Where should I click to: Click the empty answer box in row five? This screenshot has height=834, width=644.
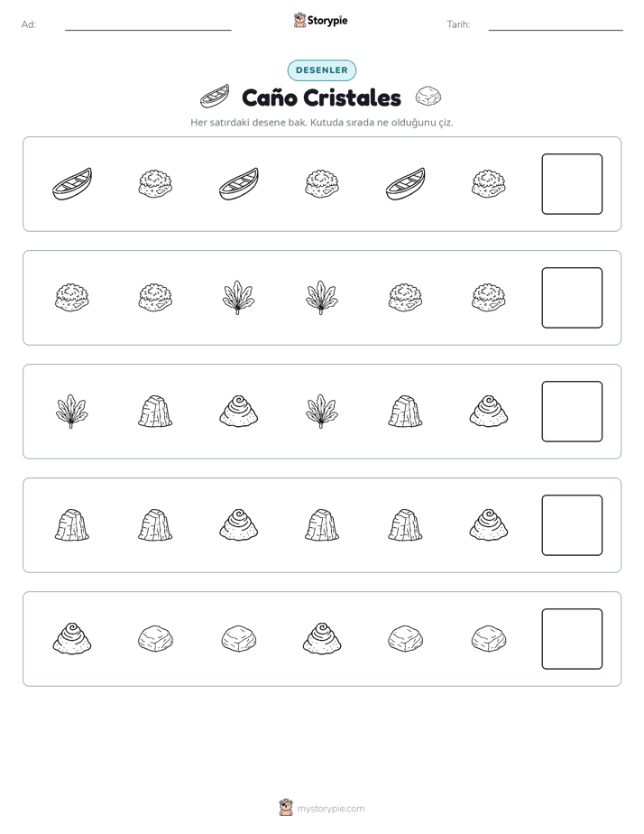572,639
